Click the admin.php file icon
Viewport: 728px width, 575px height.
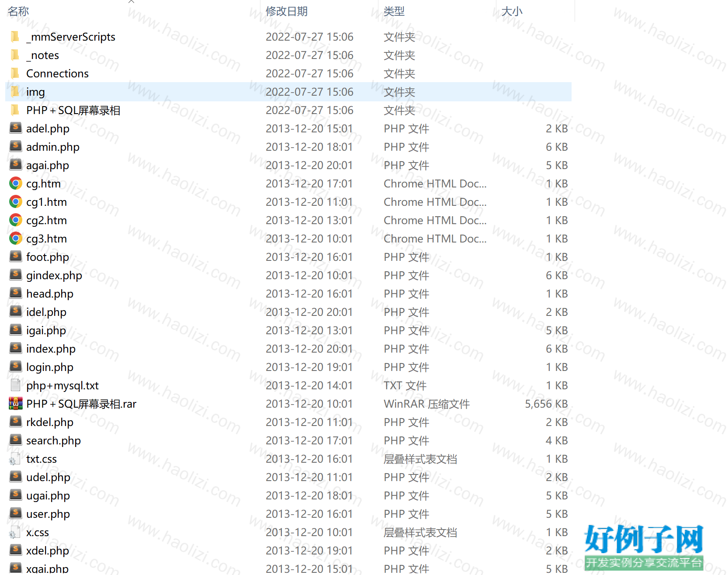click(x=16, y=146)
